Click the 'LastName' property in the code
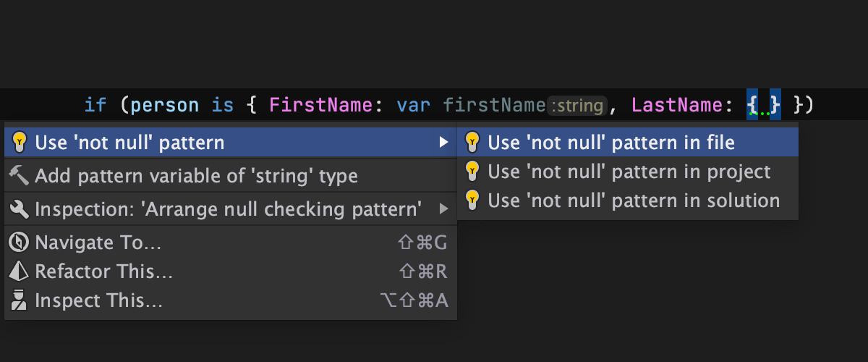Viewport: 868px width, 362px height. coord(676,105)
